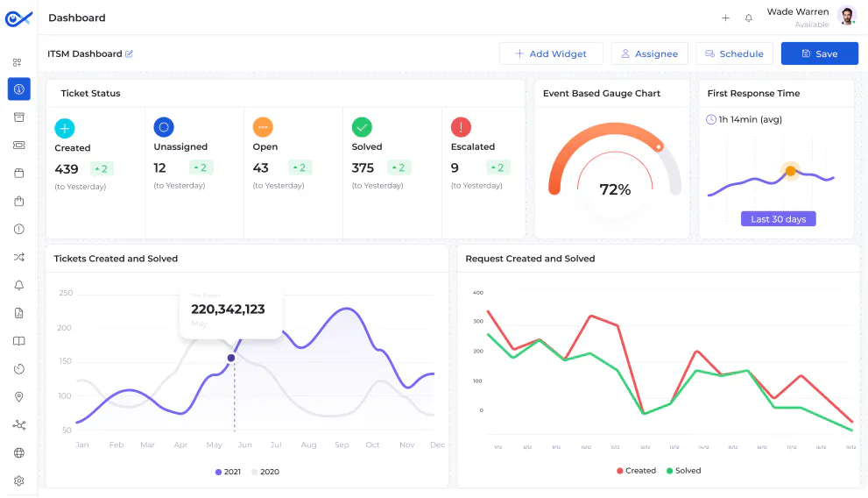Screen dimensions: 868x498
Task: Click the Available status under Wade Warren
Action: [812, 25]
